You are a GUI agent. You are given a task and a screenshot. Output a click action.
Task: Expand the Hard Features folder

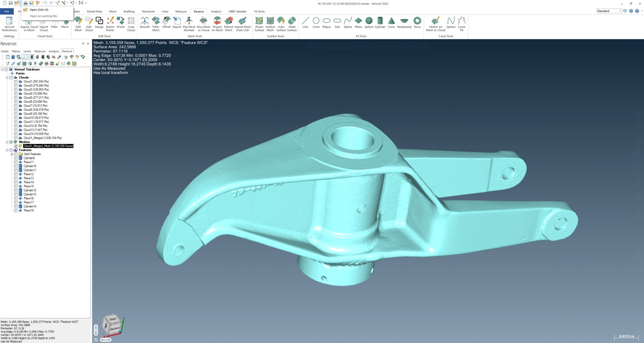coord(12,154)
